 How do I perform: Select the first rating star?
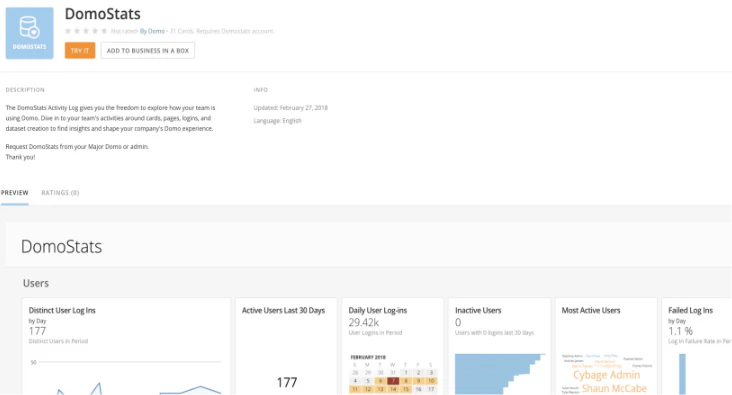coord(68,31)
